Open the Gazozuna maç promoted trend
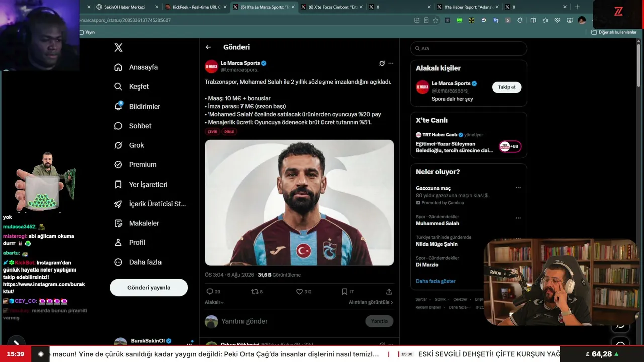The width and height of the screenshot is (644, 362). pos(433,188)
